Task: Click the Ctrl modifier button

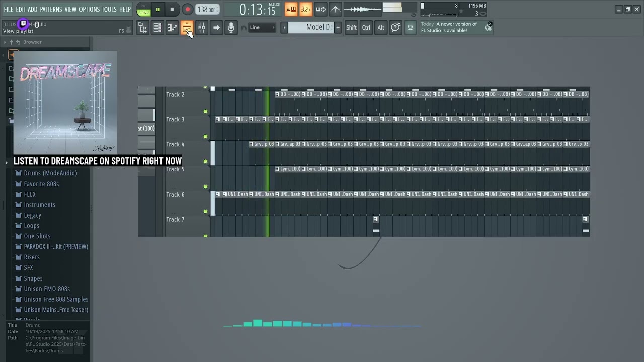Action: [x=366, y=28]
